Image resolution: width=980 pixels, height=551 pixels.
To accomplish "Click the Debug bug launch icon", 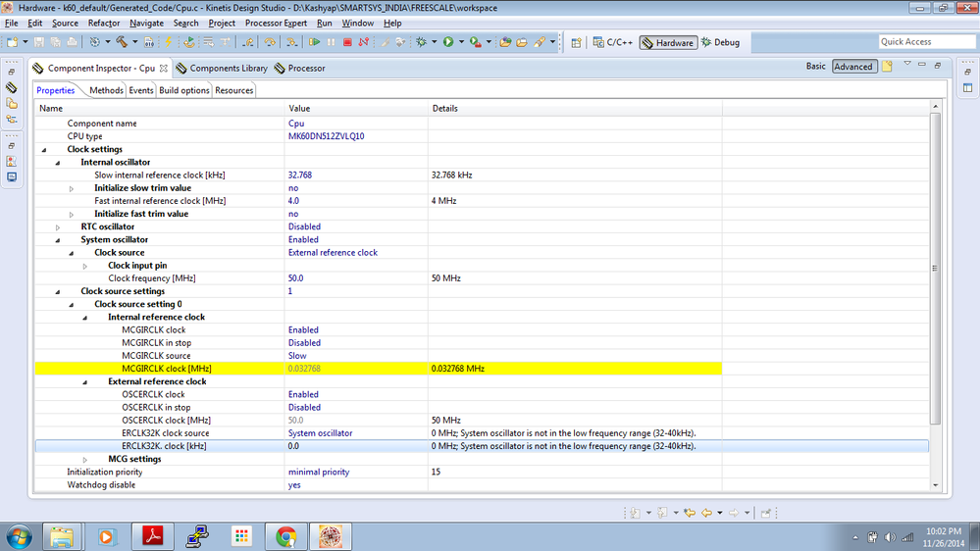I will pyautogui.click(x=421, y=42).
